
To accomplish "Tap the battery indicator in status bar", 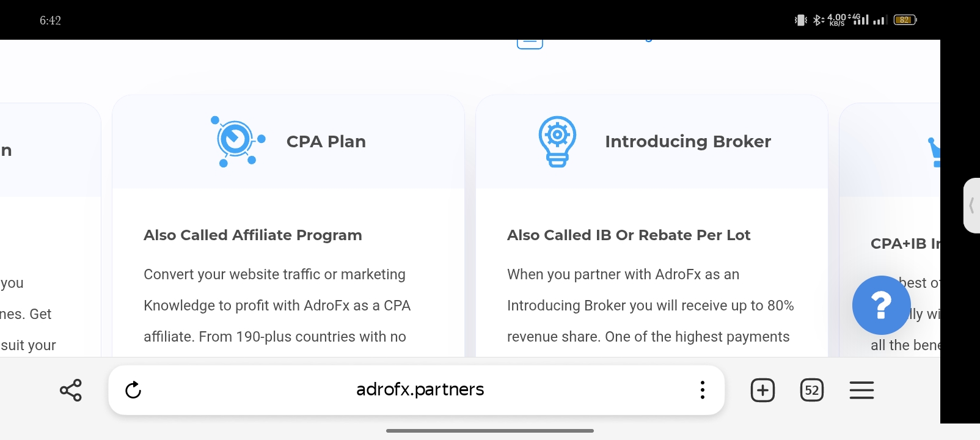I will click(x=905, y=20).
